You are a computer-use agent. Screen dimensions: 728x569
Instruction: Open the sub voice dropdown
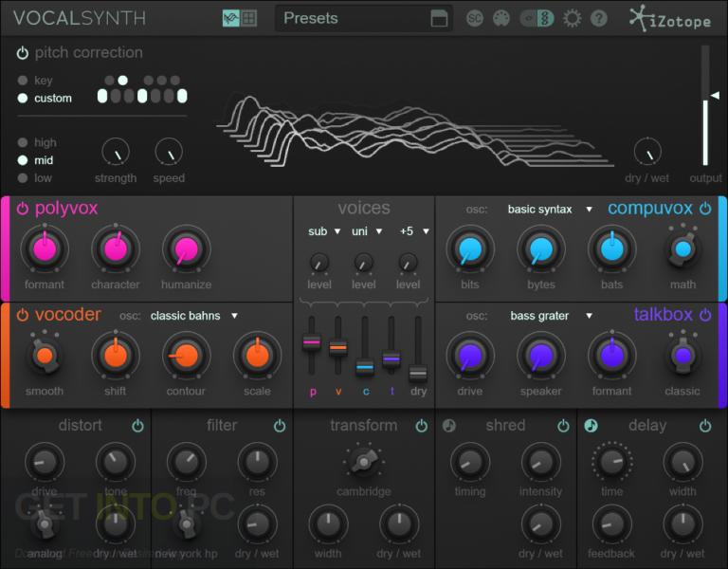pyautogui.click(x=324, y=231)
